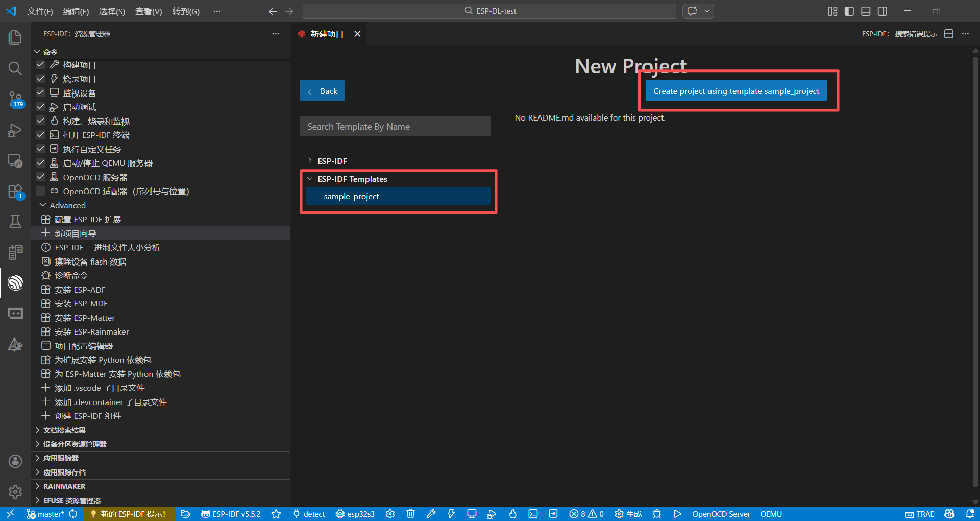Click the Back button

(322, 91)
